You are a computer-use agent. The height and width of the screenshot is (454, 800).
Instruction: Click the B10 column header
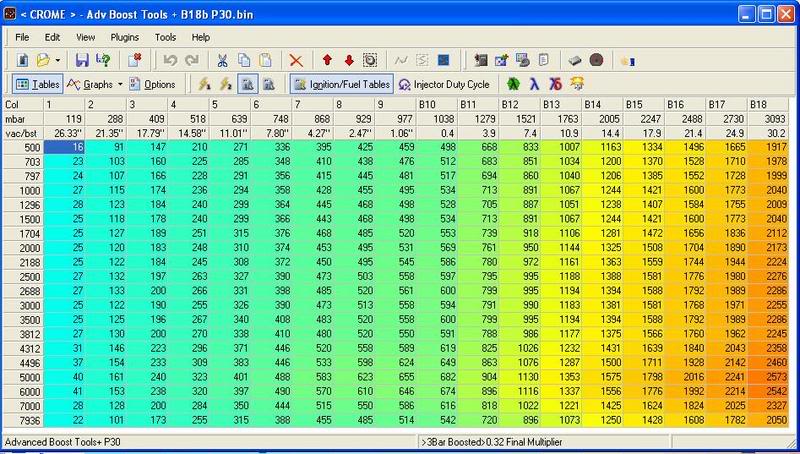pyautogui.click(x=437, y=104)
